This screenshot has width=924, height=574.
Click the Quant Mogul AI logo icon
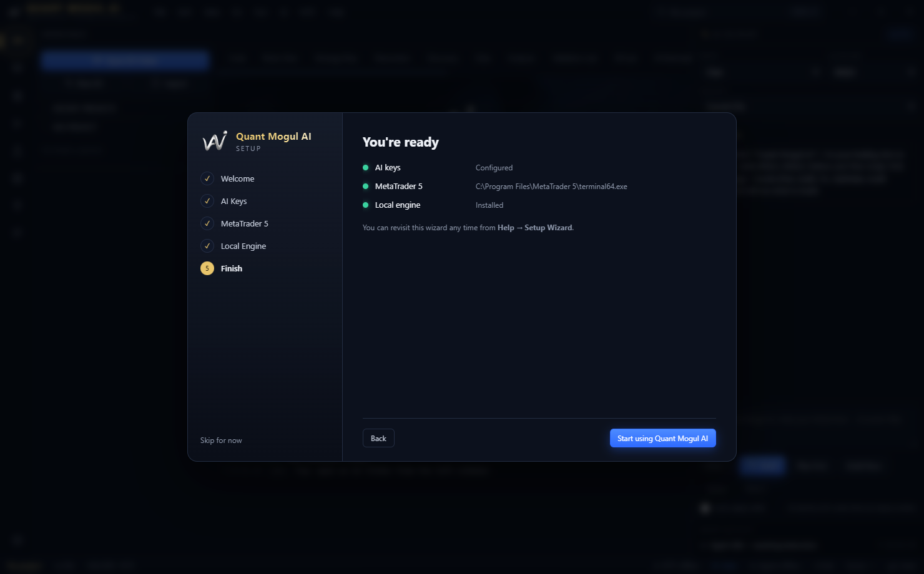215,141
